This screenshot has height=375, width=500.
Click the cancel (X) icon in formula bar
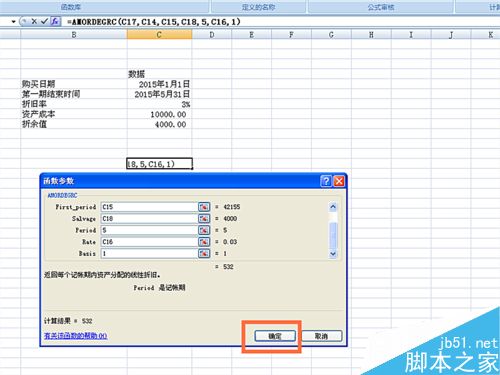(34, 22)
